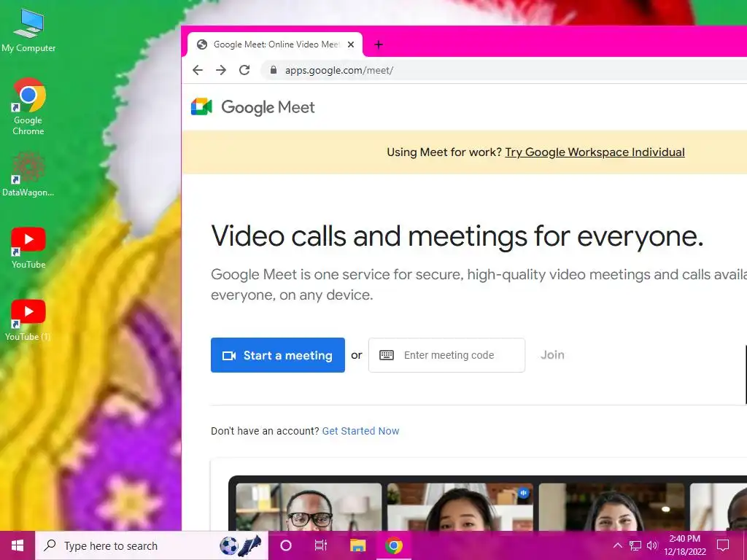Open the Windows Start menu

pyautogui.click(x=18, y=545)
